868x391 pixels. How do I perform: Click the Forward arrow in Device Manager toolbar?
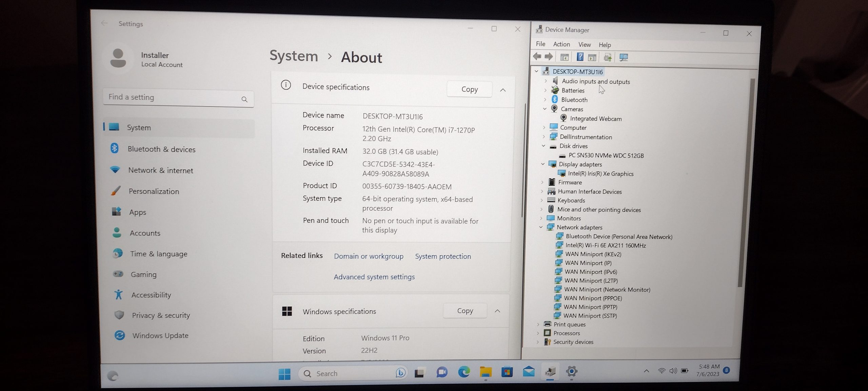549,57
